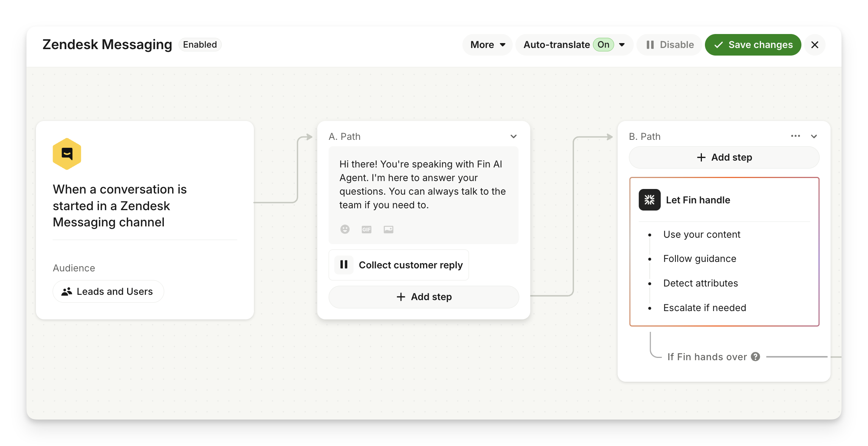
Task: Disable the Zendesk Messaging workflow
Action: tap(670, 45)
